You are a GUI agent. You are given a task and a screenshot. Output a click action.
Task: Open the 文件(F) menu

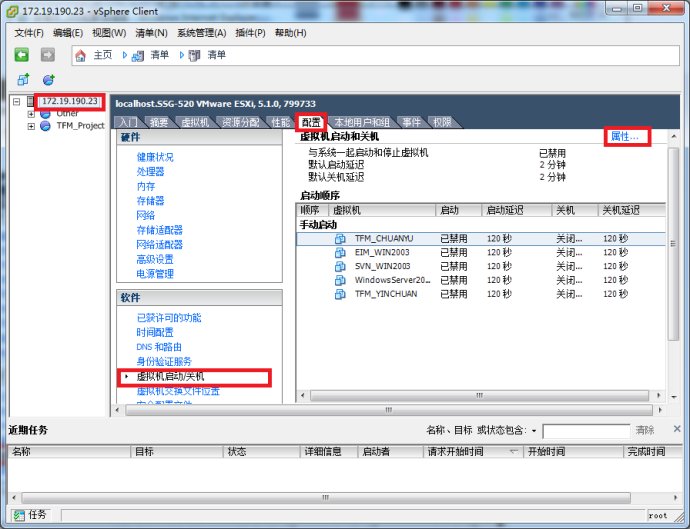coord(29,33)
